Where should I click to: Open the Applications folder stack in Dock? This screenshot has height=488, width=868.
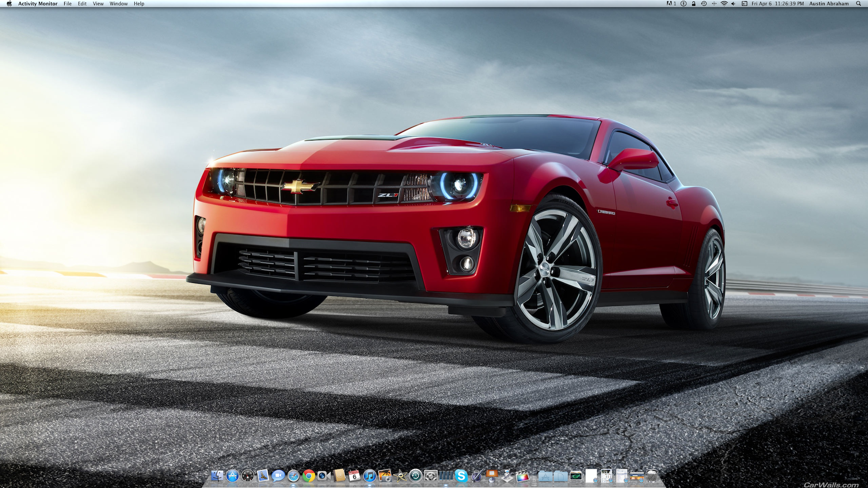545,475
